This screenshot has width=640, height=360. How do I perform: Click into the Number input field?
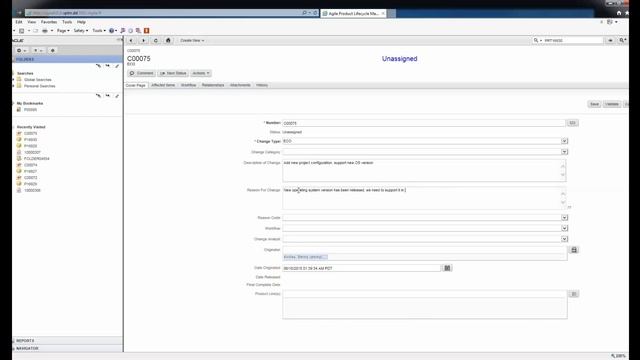coord(424,123)
